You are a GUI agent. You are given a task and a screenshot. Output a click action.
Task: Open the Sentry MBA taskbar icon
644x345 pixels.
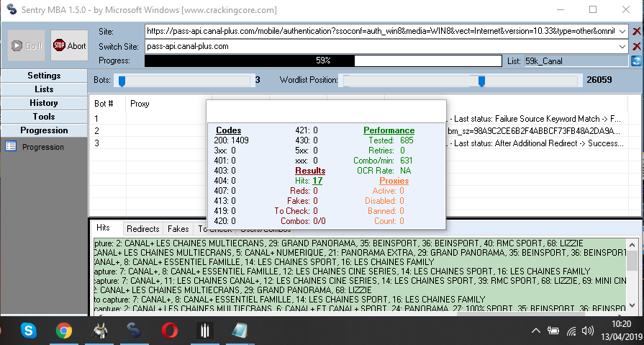(135, 330)
